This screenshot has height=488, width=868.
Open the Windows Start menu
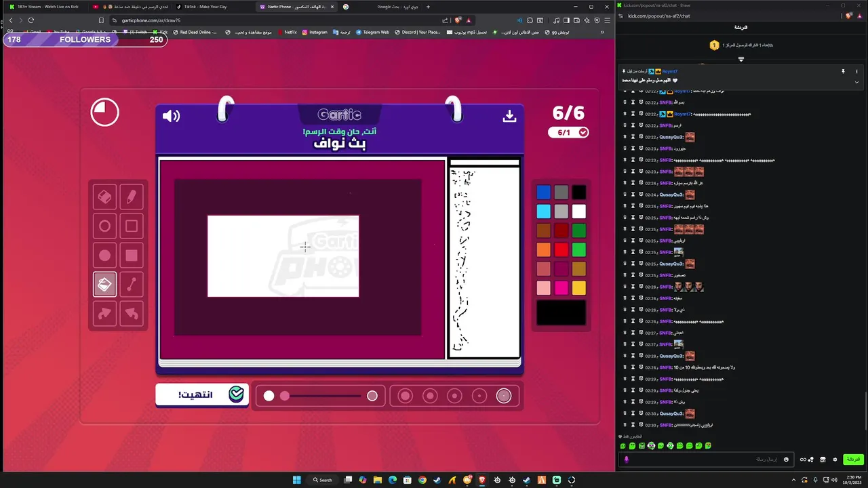pos(296,480)
